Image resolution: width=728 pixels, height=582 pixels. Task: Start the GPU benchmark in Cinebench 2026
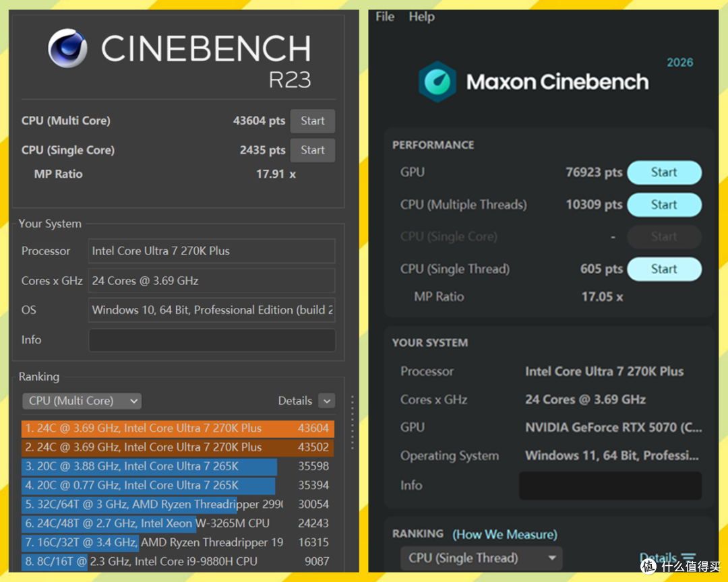(664, 172)
